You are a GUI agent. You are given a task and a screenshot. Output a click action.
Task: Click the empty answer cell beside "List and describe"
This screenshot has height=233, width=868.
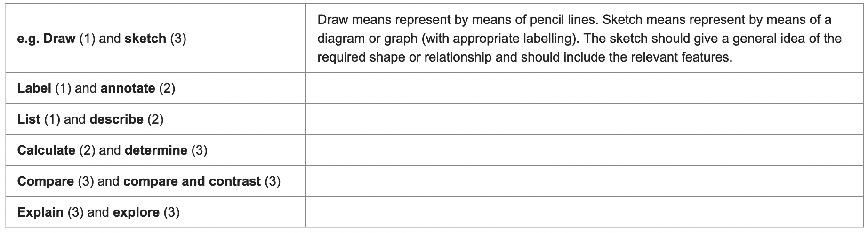(586, 119)
